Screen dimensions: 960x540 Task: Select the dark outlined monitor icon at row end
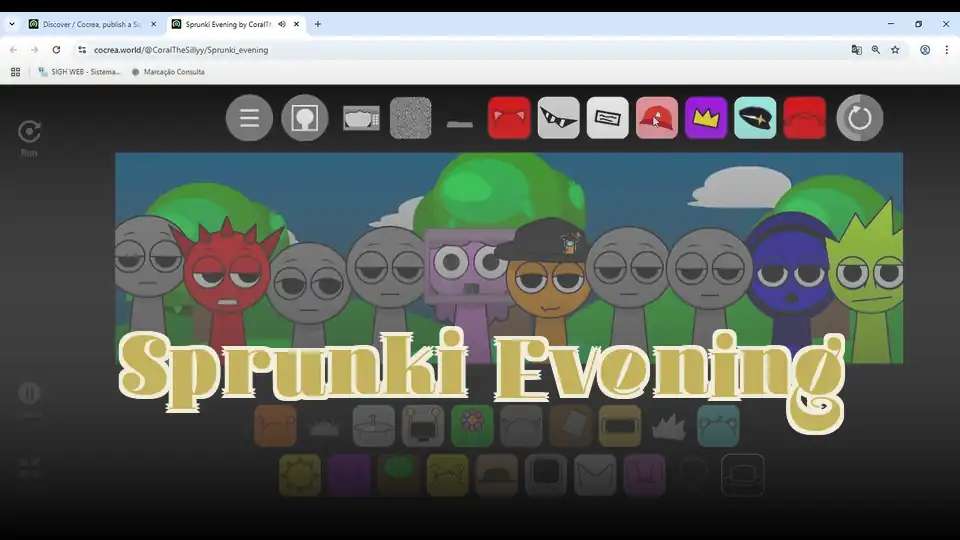pyautogui.click(x=743, y=474)
